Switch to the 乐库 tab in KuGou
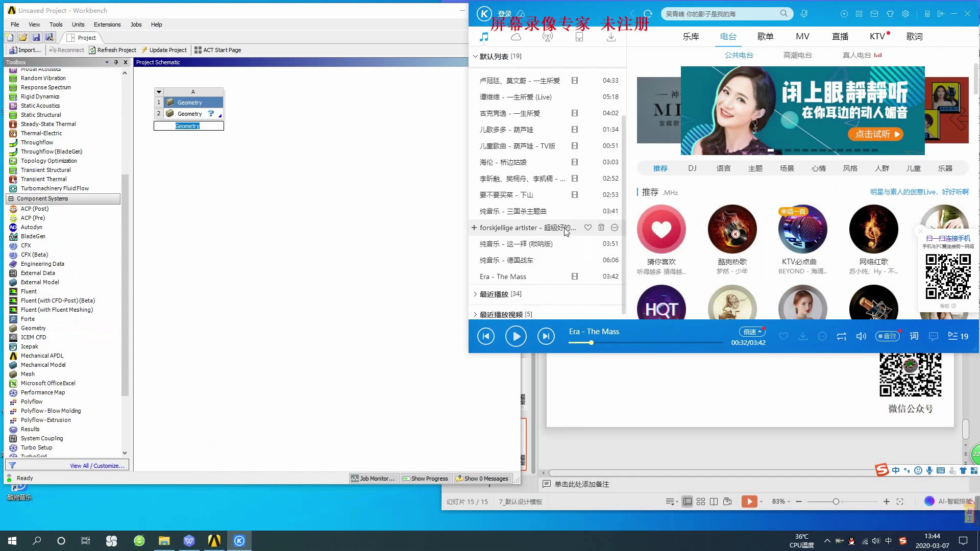Viewport: 980px width, 551px height. (x=691, y=37)
